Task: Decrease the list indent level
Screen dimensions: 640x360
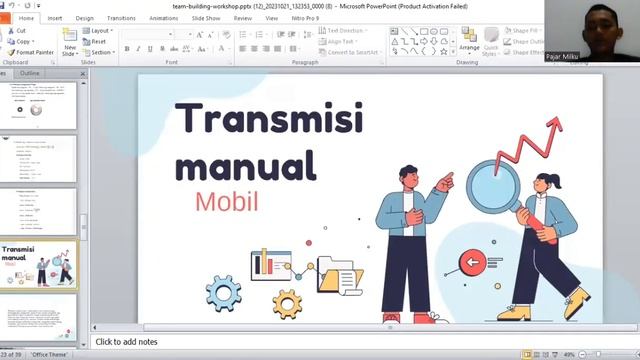Action: [280, 35]
